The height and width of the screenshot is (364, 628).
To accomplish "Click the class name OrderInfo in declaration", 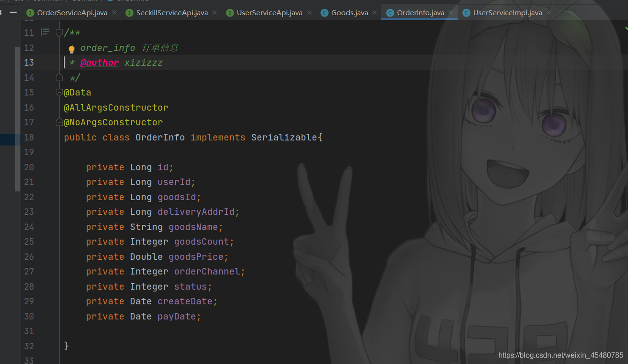I will point(160,137).
